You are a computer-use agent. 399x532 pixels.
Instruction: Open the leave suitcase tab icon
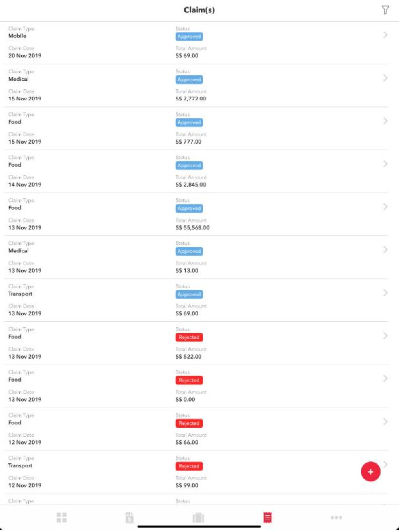[x=198, y=518]
